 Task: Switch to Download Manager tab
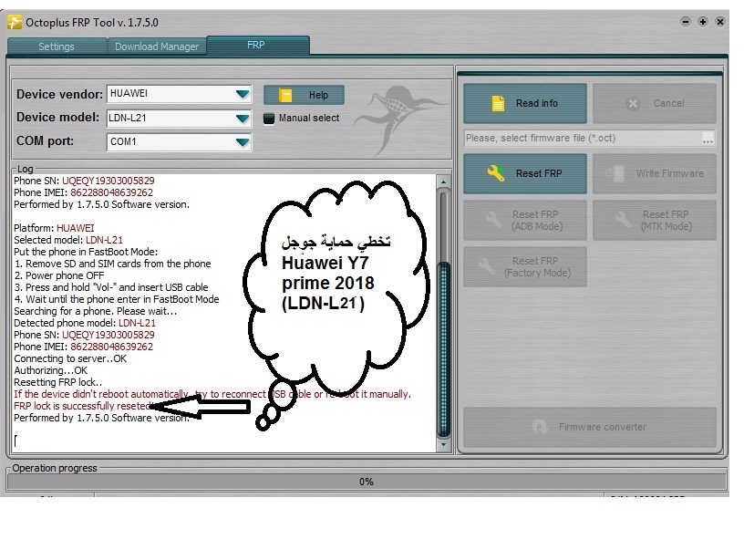click(x=157, y=47)
